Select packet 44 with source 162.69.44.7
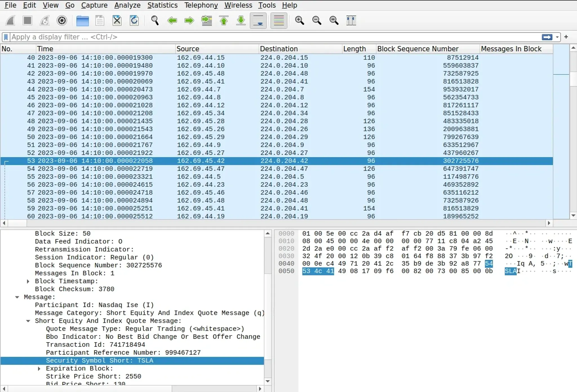 276,89
